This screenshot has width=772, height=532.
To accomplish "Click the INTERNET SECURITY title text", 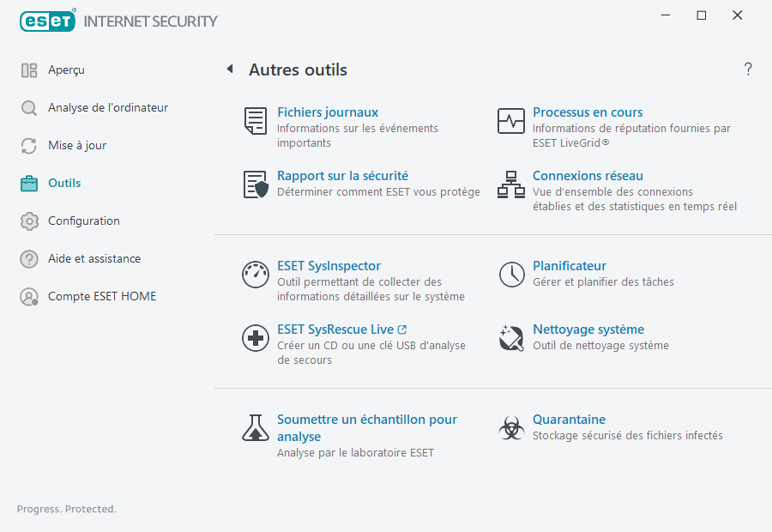I will point(150,21).
